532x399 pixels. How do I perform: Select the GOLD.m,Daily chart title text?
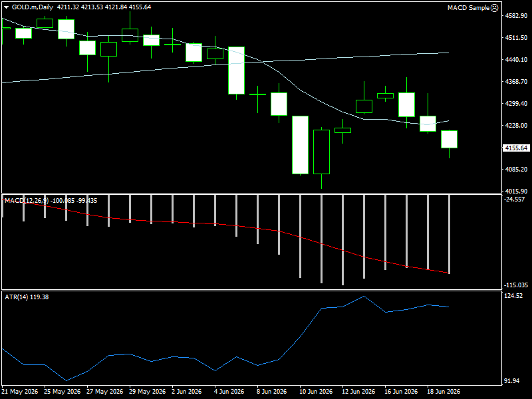click(33, 7)
